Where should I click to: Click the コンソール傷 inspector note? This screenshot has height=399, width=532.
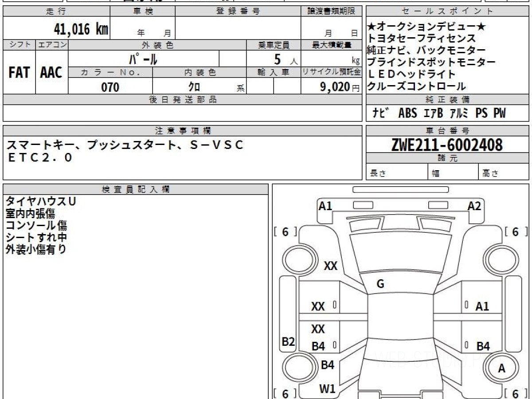(x=36, y=225)
